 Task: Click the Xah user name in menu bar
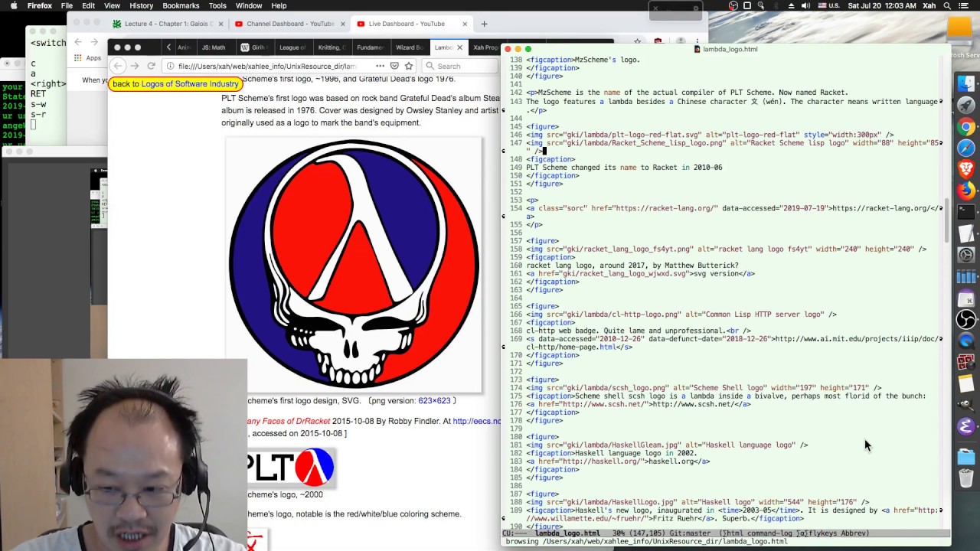(x=930, y=6)
